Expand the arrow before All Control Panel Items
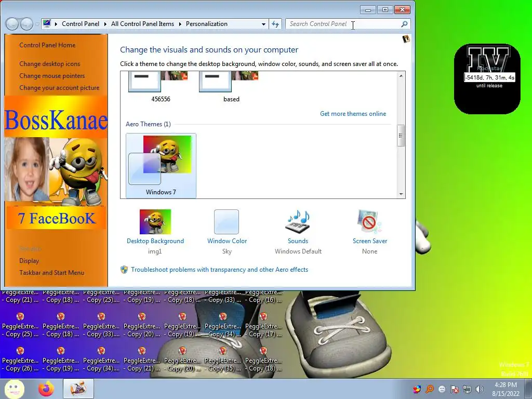 tap(105, 24)
